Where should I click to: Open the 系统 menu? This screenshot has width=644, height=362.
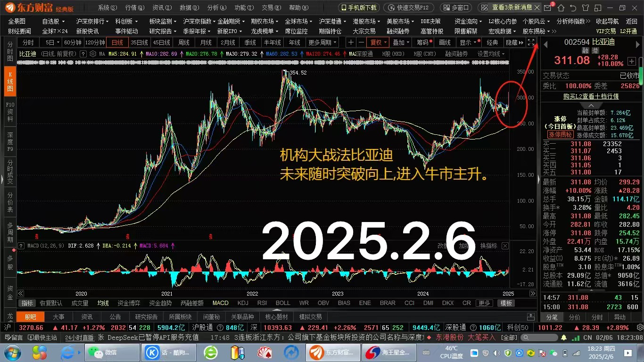coord(107,8)
